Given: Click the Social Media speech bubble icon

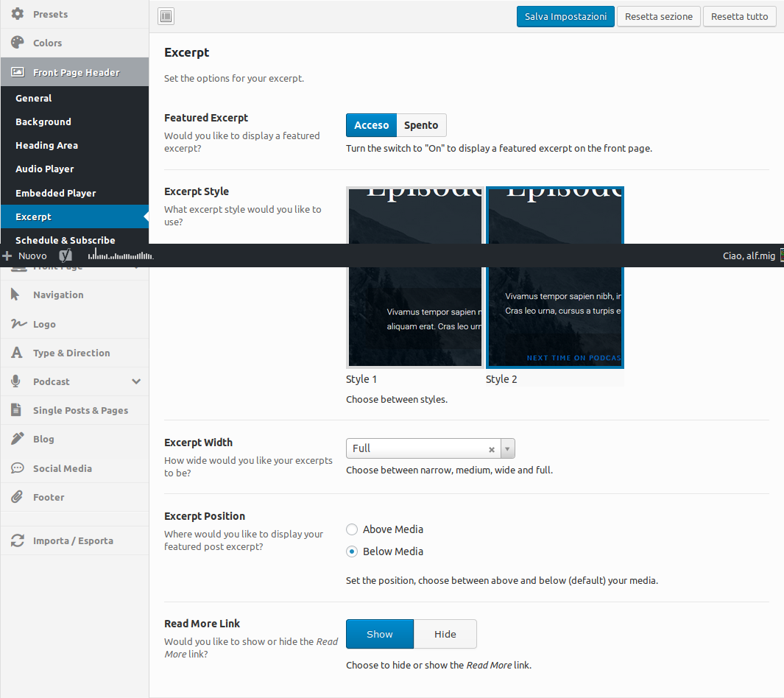Looking at the screenshot, I should click(x=18, y=468).
